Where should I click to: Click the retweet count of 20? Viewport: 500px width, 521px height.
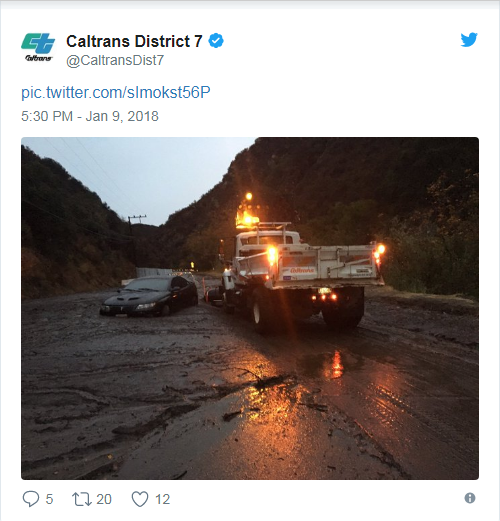[x=104, y=499]
